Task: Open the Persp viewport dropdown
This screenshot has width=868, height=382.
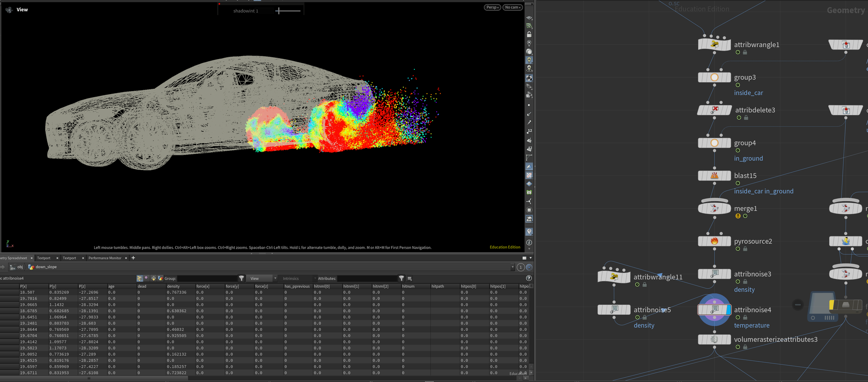Action: tap(492, 7)
